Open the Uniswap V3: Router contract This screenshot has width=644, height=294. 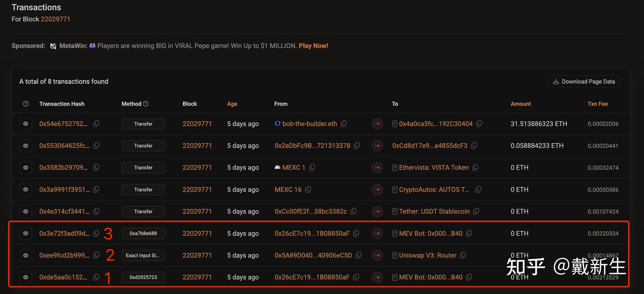point(428,256)
